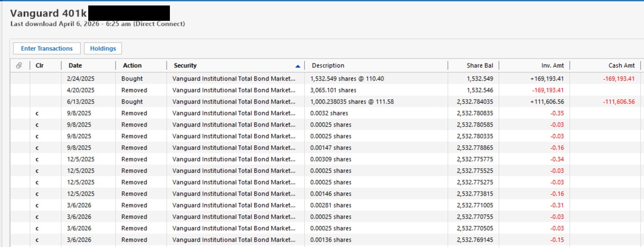Click the 0.0032 shares description
The image size is (644, 247).
pyautogui.click(x=329, y=113)
